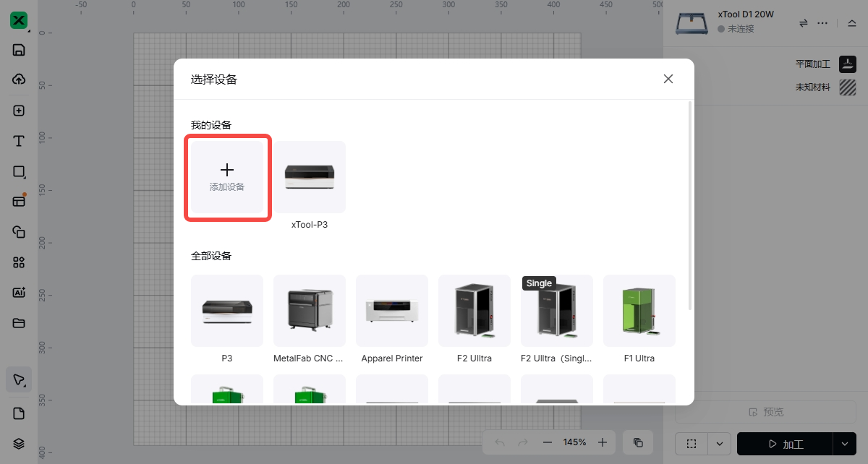
Task: Click the save file icon in sidebar
Action: click(x=20, y=50)
